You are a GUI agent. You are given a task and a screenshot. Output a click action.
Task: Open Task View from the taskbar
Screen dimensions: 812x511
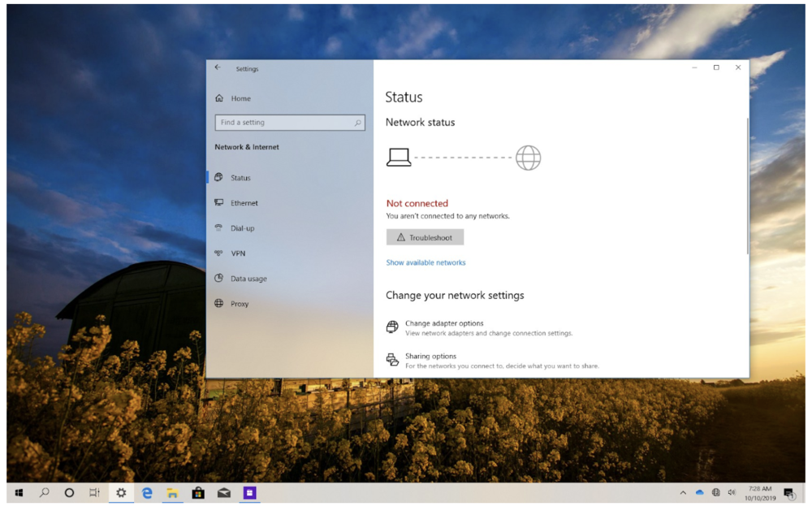pyautogui.click(x=94, y=493)
